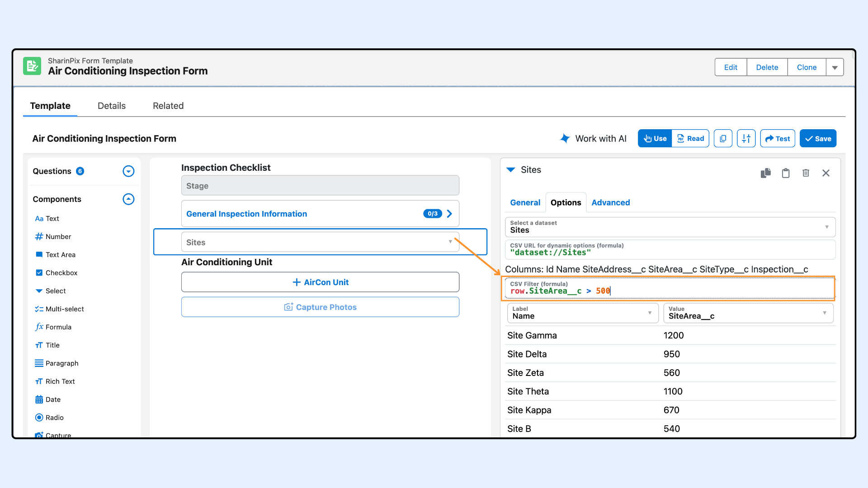Viewport: 868px width, 488px height.
Task: Open the actions dropdown next to Clone
Action: [835, 67]
